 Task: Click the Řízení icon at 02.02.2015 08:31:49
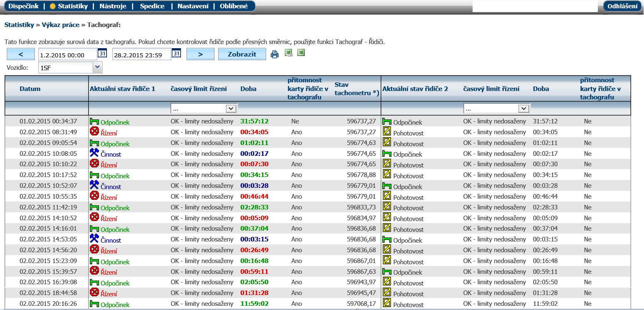[94, 131]
